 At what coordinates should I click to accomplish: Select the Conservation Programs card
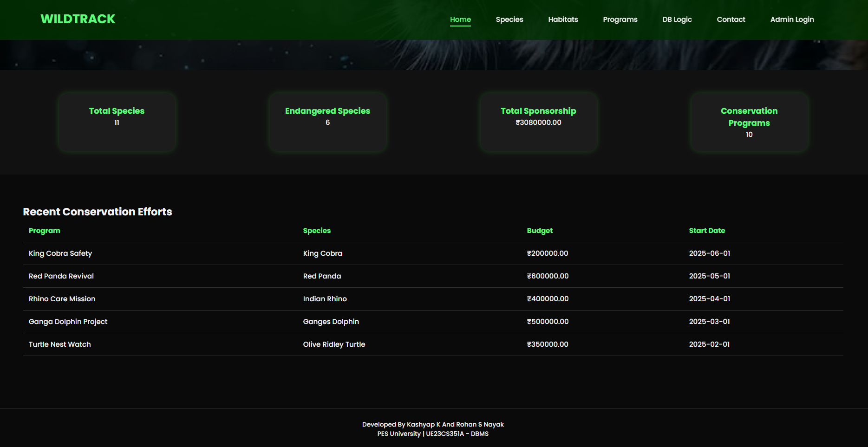[x=749, y=122]
